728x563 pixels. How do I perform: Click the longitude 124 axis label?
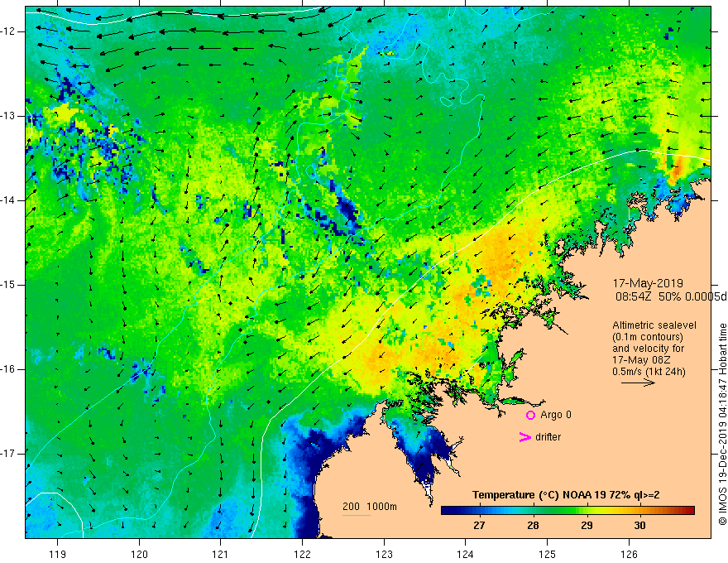click(x=465, y=554)
